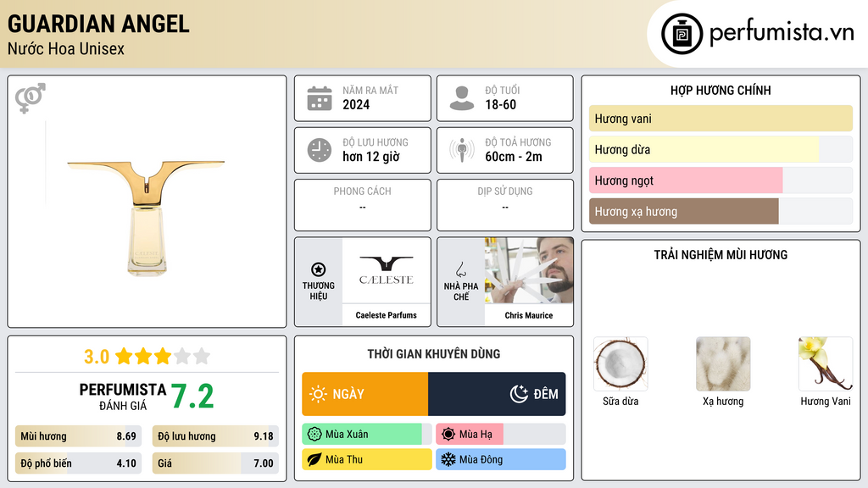
Task: Click the Mùa Đông blue season bar
Action: (x=501, y=459)
